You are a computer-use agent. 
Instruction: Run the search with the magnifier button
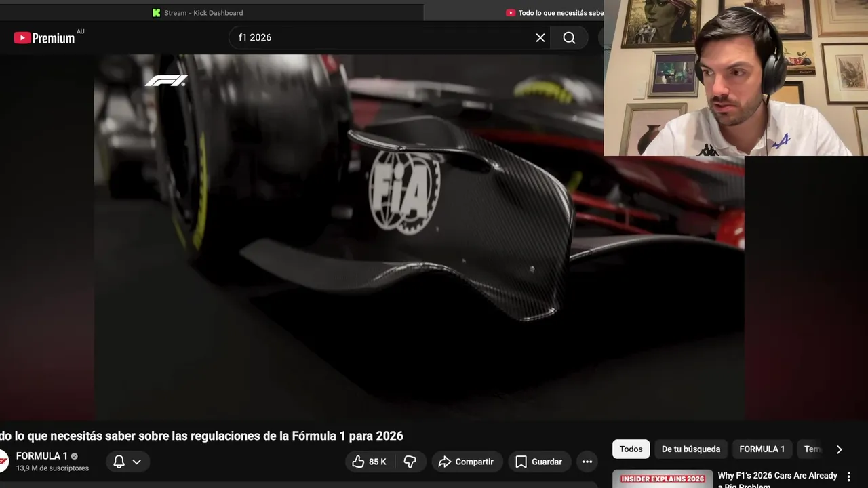[570, 38]
